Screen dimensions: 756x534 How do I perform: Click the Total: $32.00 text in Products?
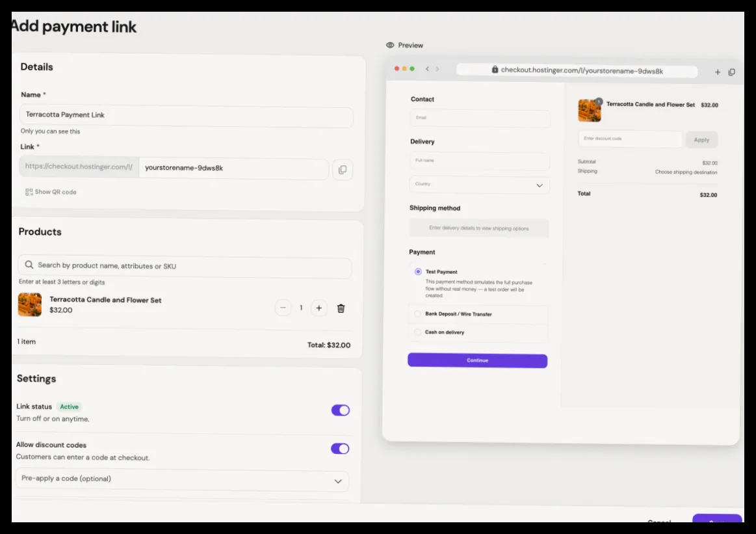tap(329, 345)
